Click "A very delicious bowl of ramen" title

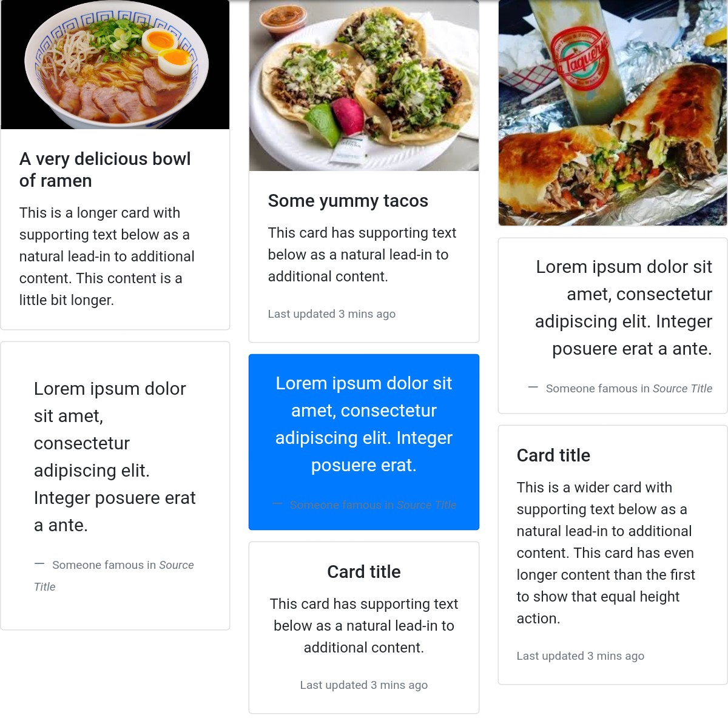click(x=105, y=170)
